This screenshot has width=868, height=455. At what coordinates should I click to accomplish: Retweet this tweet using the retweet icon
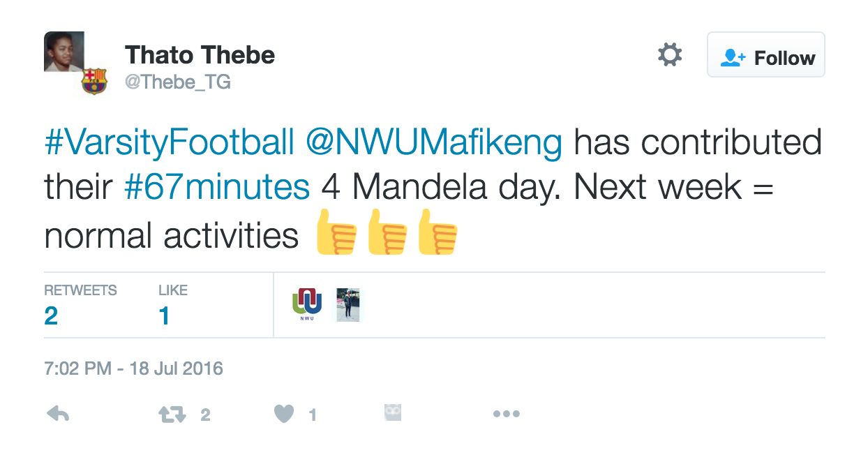coord(172,415)
